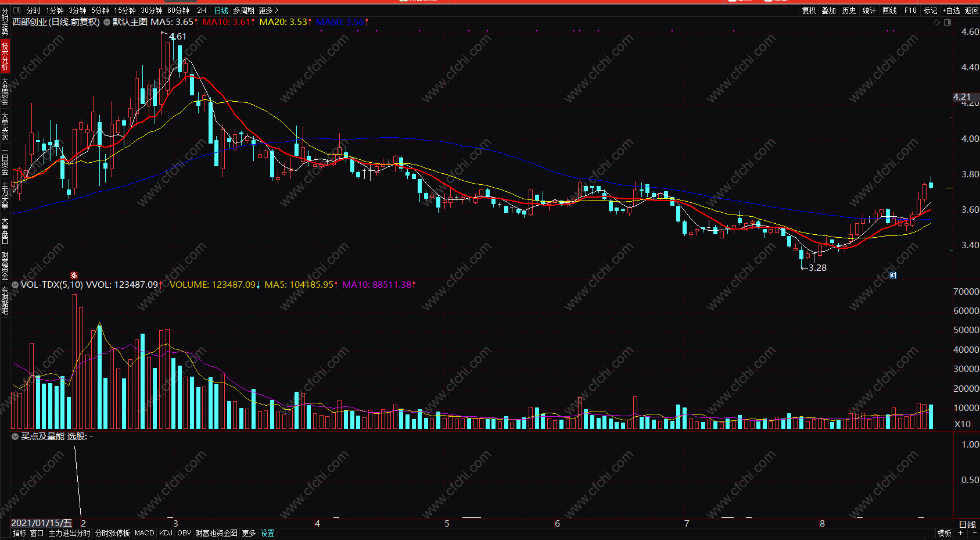
Task: Select the 3分钟 period tab
Action: coord(77,10)
